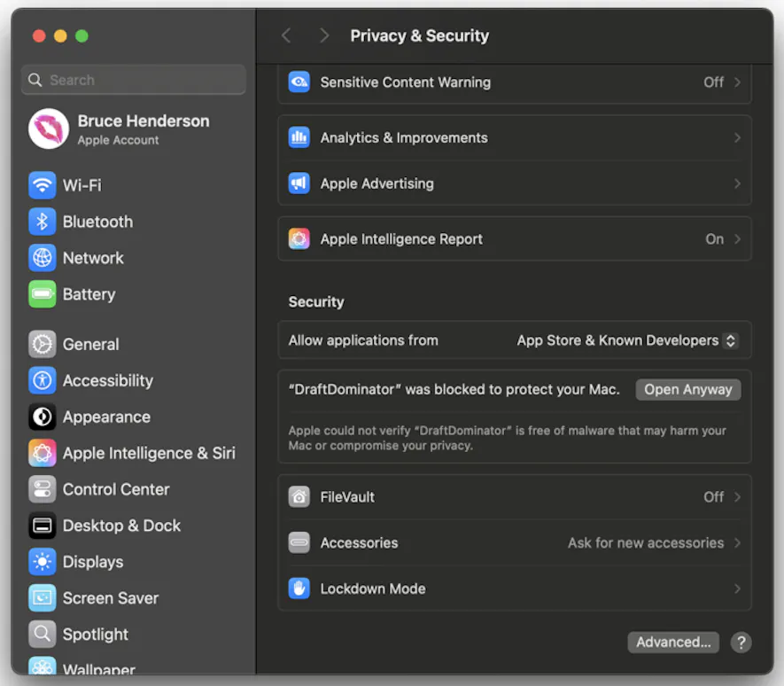This screenshot has width=784, height=686.
Task: Click the Network globe icon
Action: [42, 258]
